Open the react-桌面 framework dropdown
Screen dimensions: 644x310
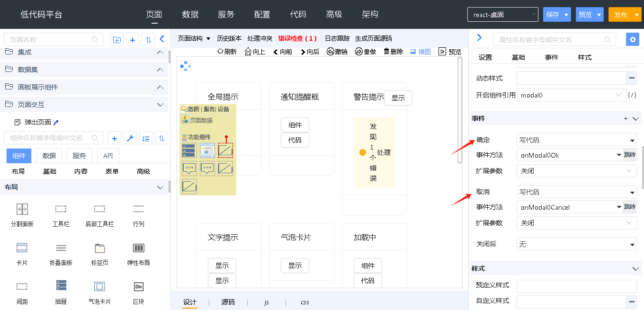point(502,15)
